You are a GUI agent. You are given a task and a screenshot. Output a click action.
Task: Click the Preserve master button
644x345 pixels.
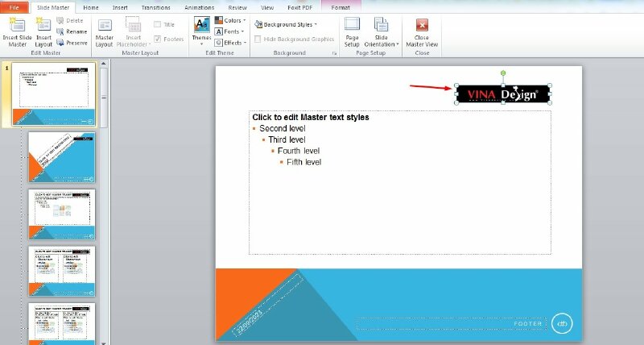[x=72, y=43]
